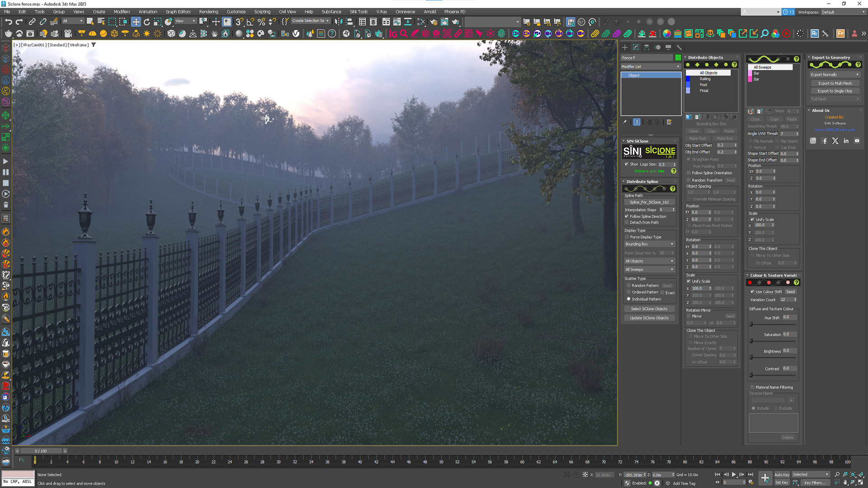Open the V-Ray menu
Screen dimensions: 868x488
coord(381,12)
